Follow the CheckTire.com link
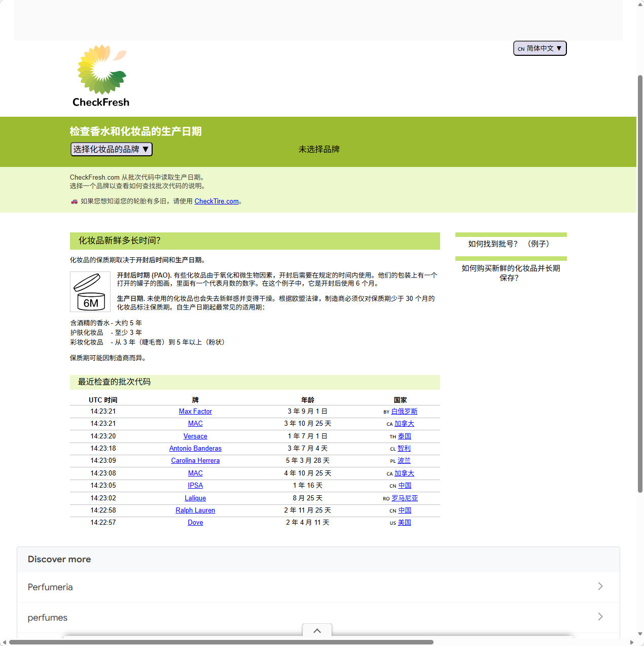The height and width of the screenshot is (646, 644). (x=217, y=201)
